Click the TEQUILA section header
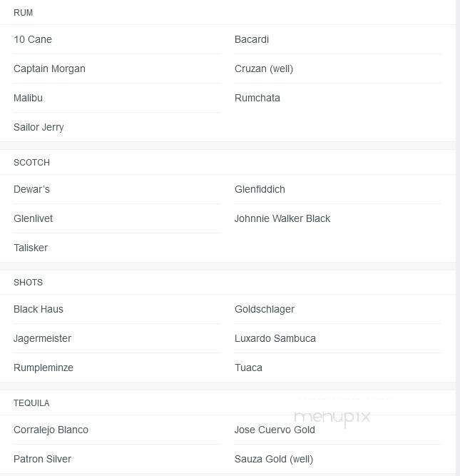The height and width of the screenshot is (476, 460). click(x=31, y=403)
